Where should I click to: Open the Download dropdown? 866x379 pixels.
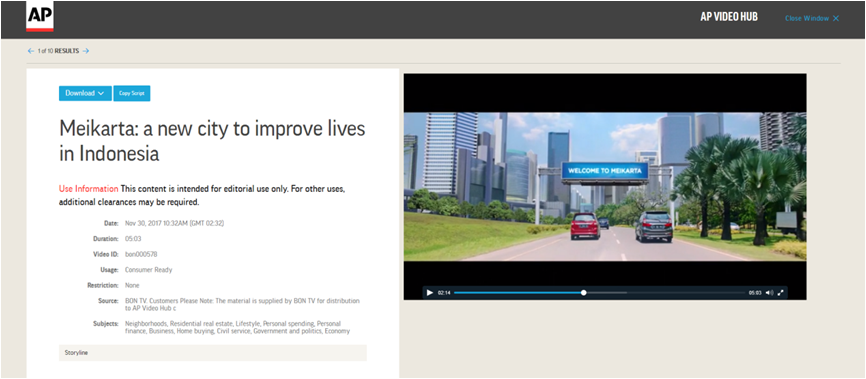(x=85, y=93)
